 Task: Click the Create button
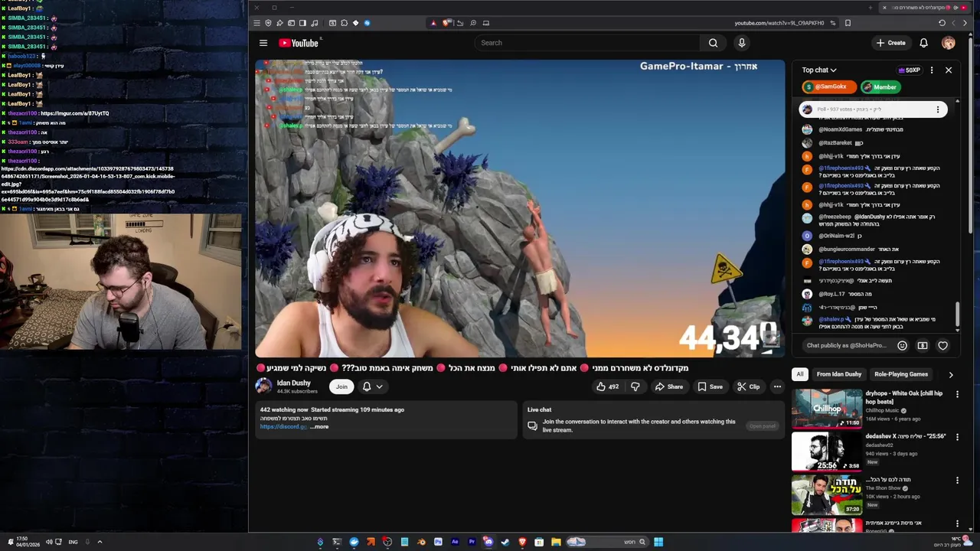coord(891,43)
